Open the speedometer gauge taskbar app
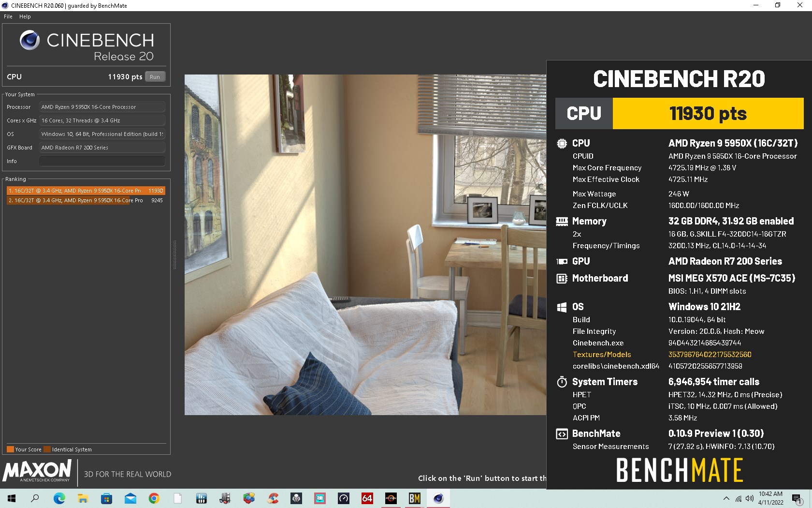Screen dimensions: 812x508 coord(344,498)
